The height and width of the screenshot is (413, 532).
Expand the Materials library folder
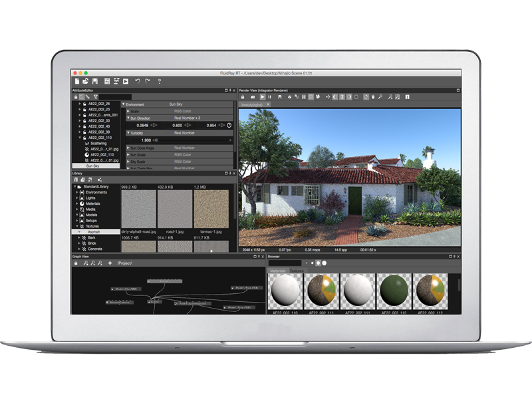pyautogui.click(x=77, y=204)
